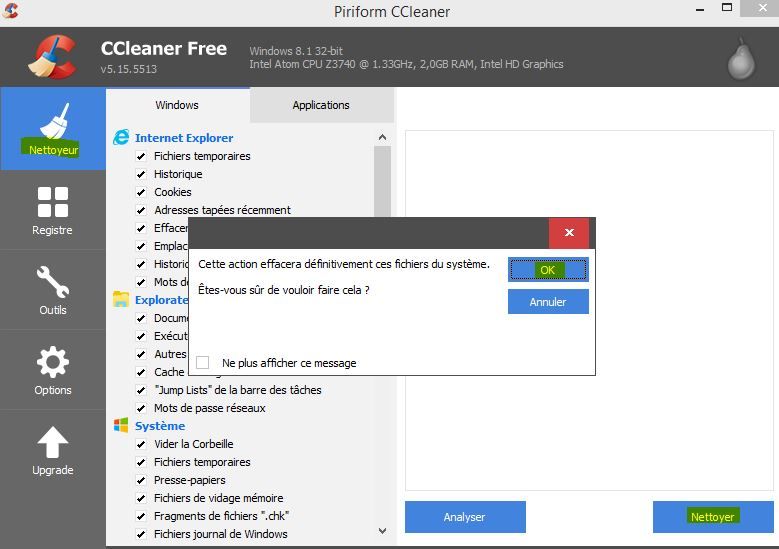Click the Système Windows flag icon
The height and width of the screenshot is (549, 779).
121,425
